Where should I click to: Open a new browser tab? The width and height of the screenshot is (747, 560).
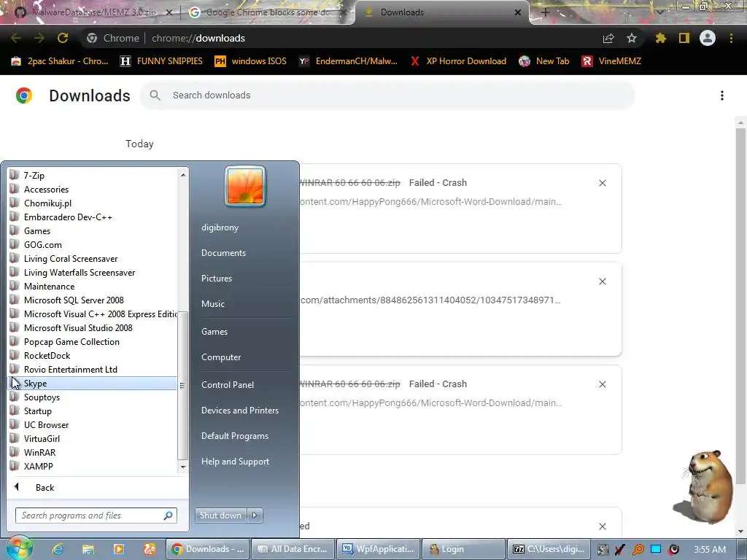[546, 12]
